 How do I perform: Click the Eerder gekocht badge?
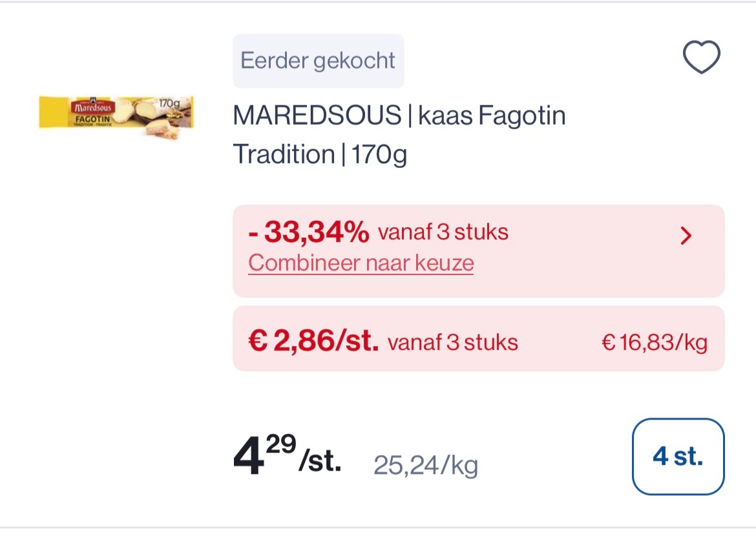tap(318, 60)
